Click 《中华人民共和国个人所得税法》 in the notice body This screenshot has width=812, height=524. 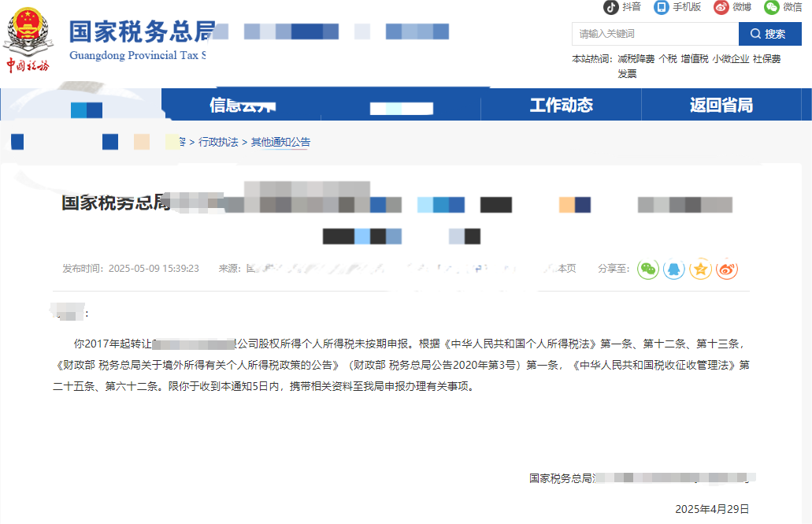click(520, 344)
